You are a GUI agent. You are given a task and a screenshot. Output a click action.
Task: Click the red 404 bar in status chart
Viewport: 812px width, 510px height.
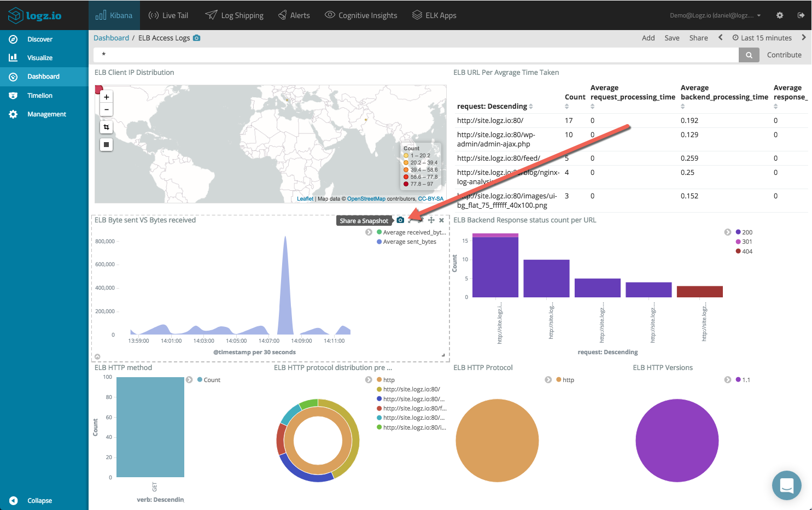click(x=700, y=291)
